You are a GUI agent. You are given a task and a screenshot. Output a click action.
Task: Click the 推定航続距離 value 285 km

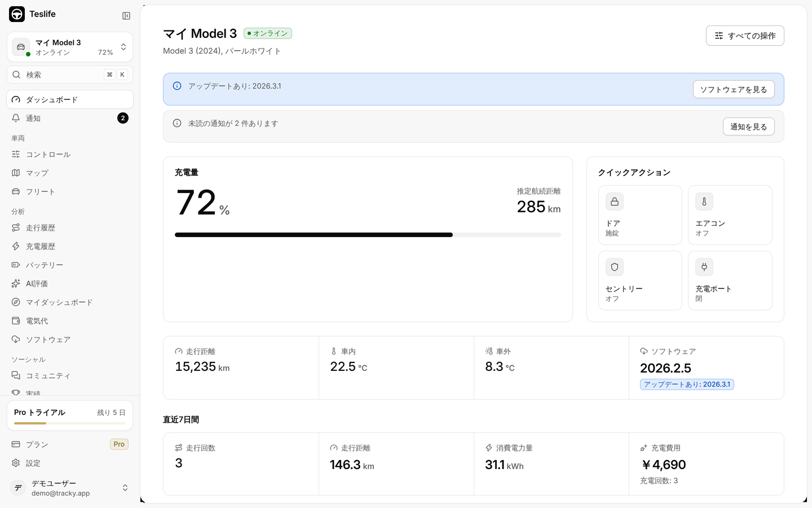[539, 207]
